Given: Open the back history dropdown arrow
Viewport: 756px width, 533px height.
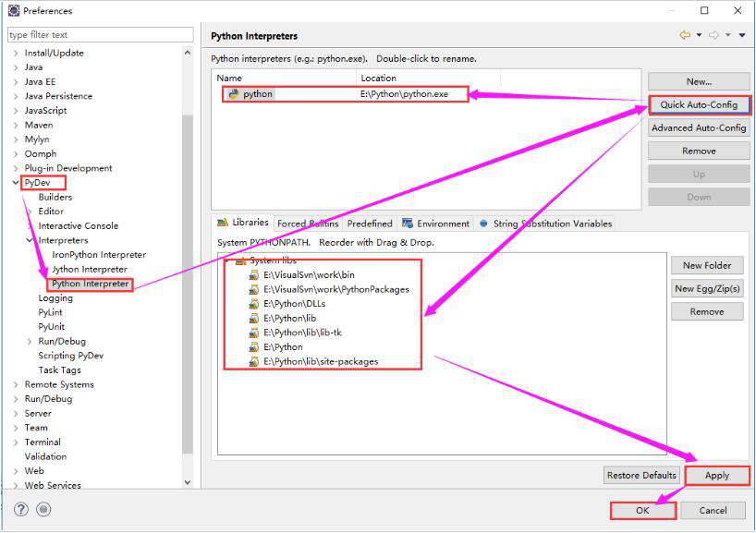Looking at the screenshot, I should (699, 35).
